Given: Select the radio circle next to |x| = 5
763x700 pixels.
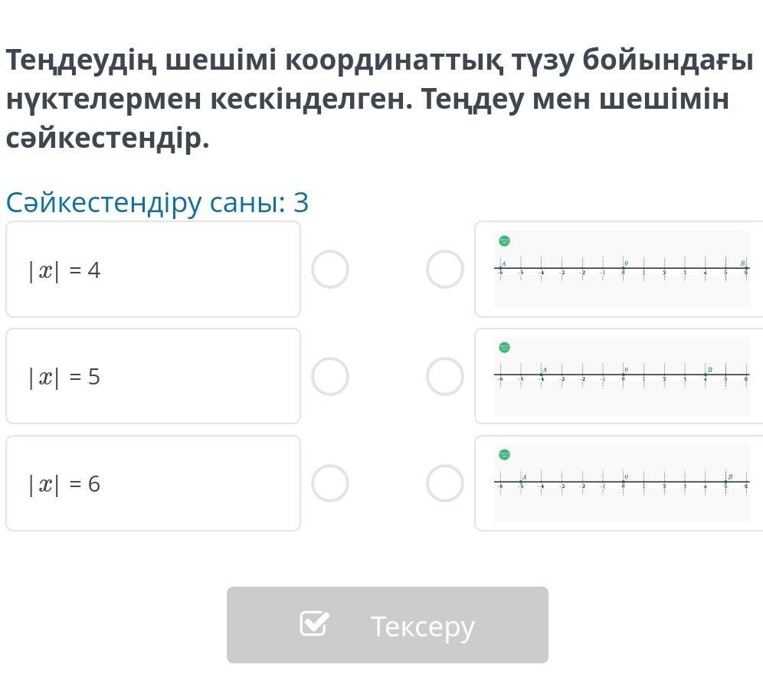Looking at the screenshot, I should (330, 377).
